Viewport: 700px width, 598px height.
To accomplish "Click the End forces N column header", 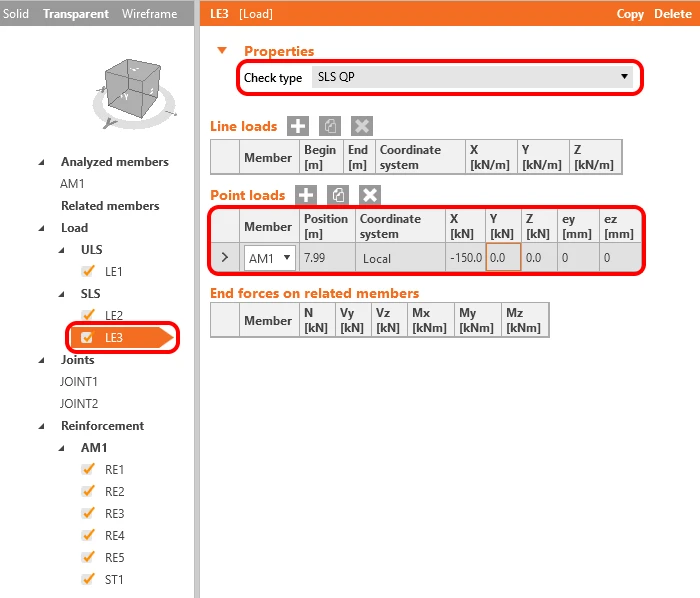I will pos(317,320).
